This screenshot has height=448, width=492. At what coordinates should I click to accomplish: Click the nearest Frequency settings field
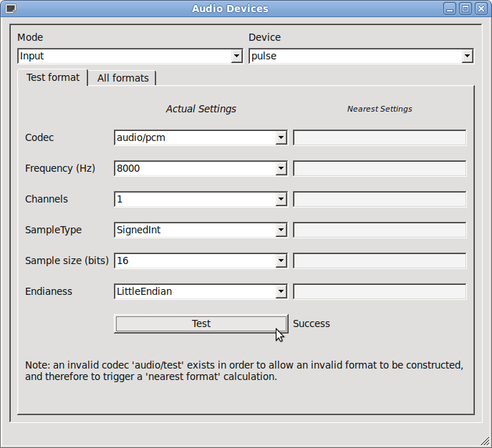(x=380, y=168)
